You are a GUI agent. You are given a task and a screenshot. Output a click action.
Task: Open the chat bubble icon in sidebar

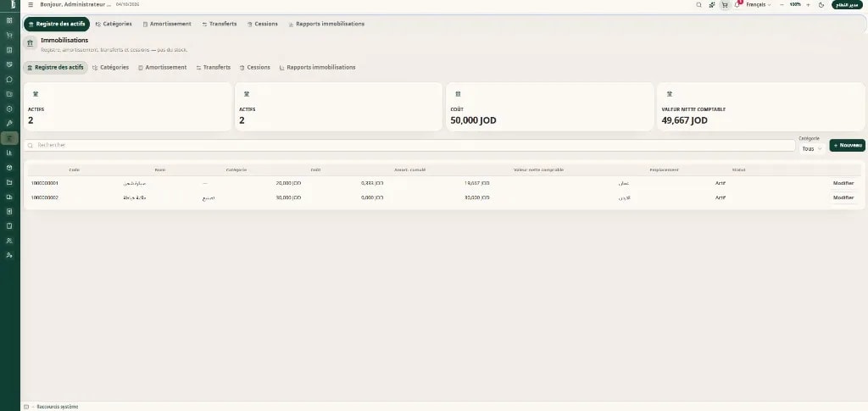[x=9, y=79]
